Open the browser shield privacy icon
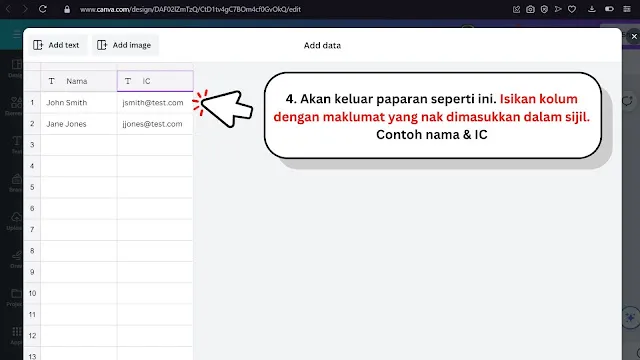 pos(544,9)
